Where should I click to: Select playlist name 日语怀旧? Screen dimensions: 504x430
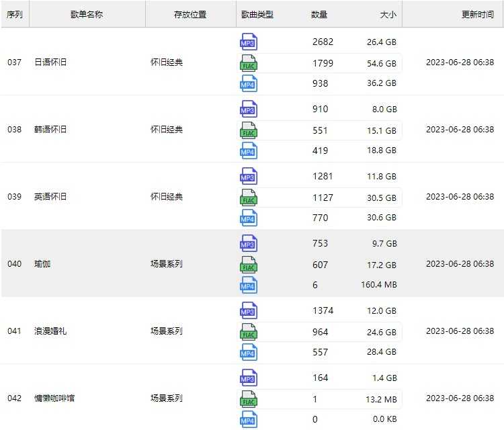coord(50,62)
